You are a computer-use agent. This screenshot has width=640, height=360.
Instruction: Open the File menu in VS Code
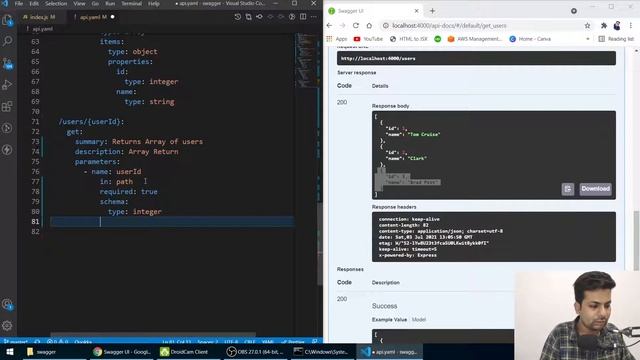tap(19, 4)
